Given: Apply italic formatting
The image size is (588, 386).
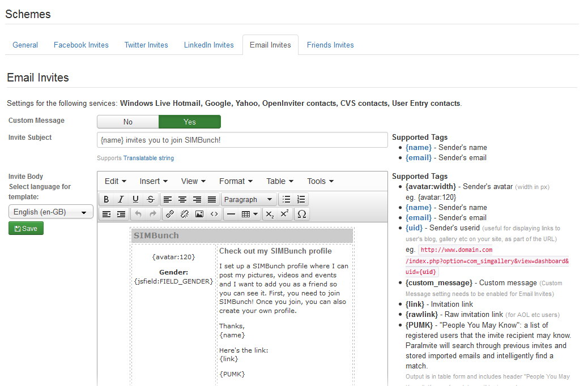Looking at the screenshot, I should pos(121,199).
